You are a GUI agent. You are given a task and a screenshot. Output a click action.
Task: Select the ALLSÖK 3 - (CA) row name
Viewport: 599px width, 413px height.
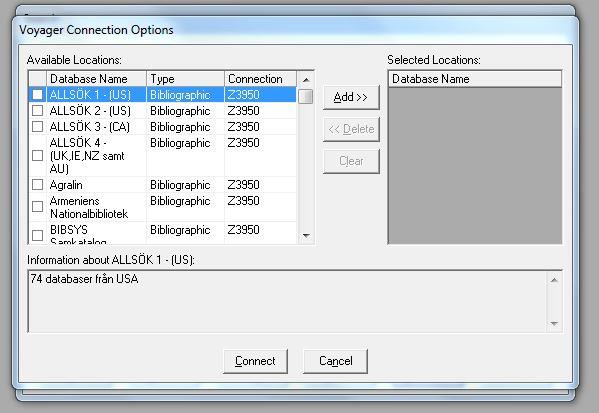point(90,126)
